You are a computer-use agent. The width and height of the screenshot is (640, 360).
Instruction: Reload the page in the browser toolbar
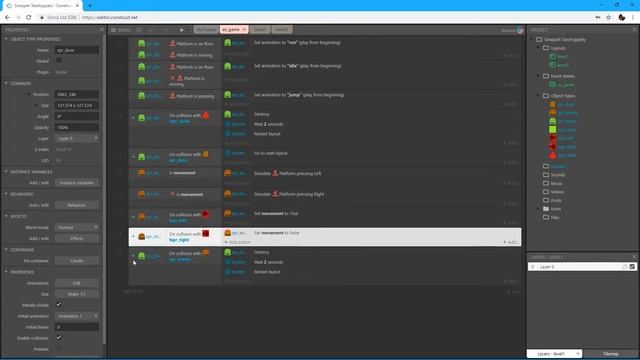[29, 17]
